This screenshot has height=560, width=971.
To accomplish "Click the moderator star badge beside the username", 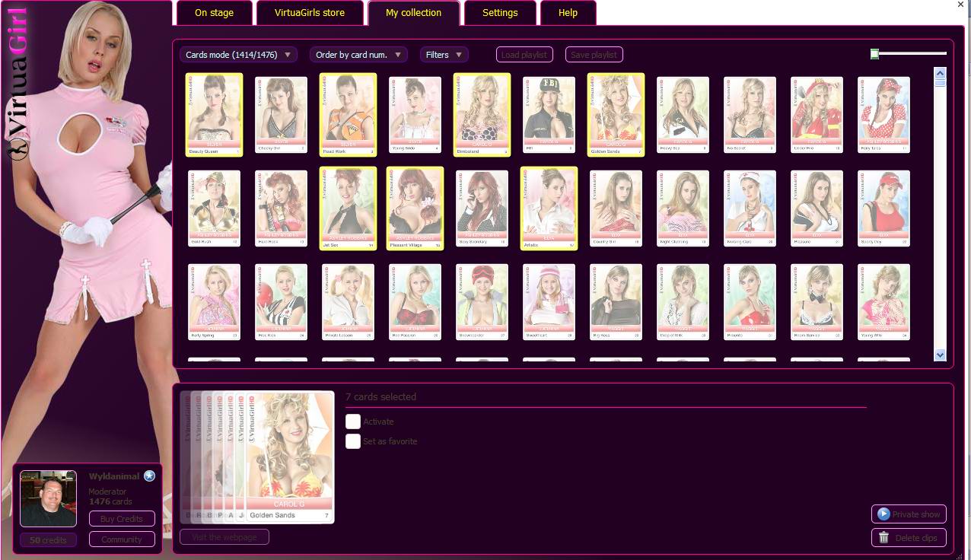I will (x=149, y=476).
